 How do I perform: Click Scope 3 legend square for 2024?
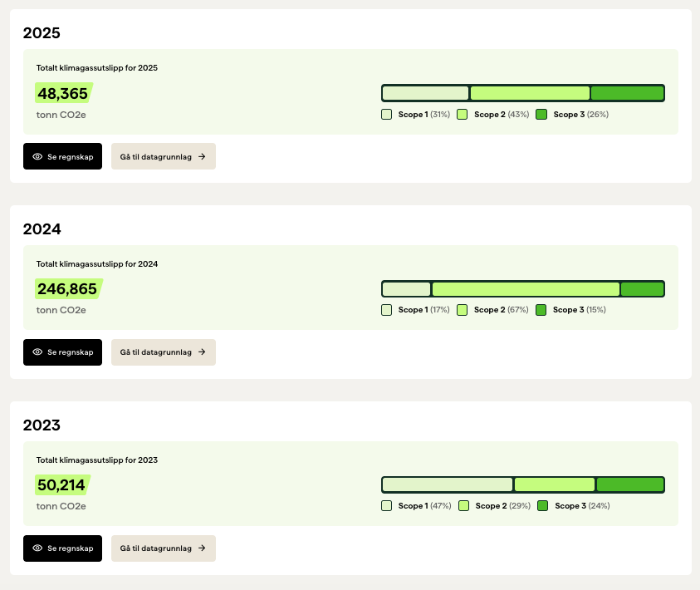click(x=541, y=310)
